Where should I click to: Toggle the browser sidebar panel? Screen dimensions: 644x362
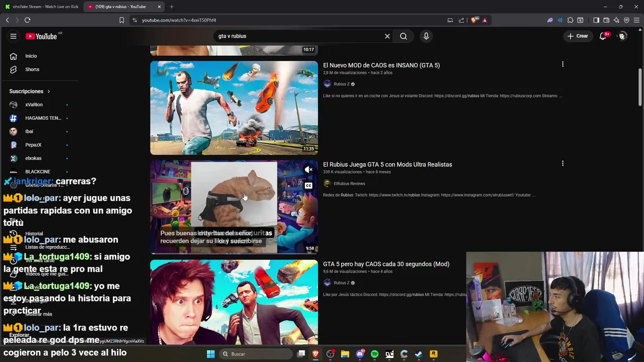596,20
